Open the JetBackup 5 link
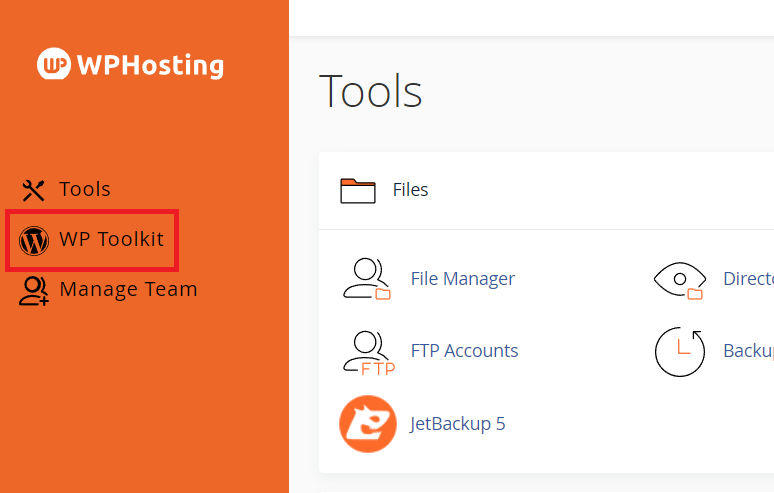Image resolution: width=774 pixels, height=493 pixels. pyautogui.click(x=458, y=424)
